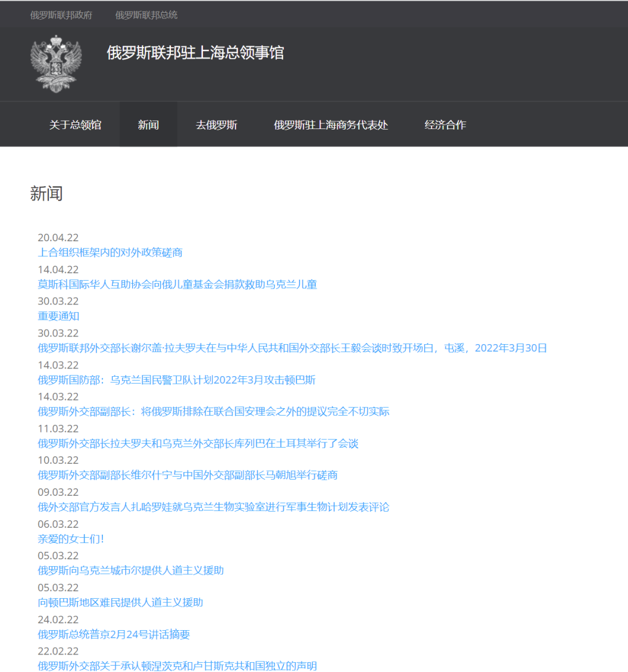Open Lavrov and 王毅 talks opening remarks article
628x672 pixels.
pos(292,348)
